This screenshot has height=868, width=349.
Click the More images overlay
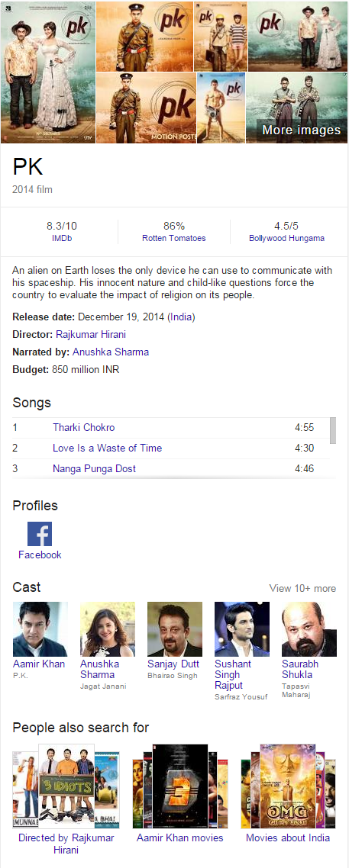(x=301, y=130)
